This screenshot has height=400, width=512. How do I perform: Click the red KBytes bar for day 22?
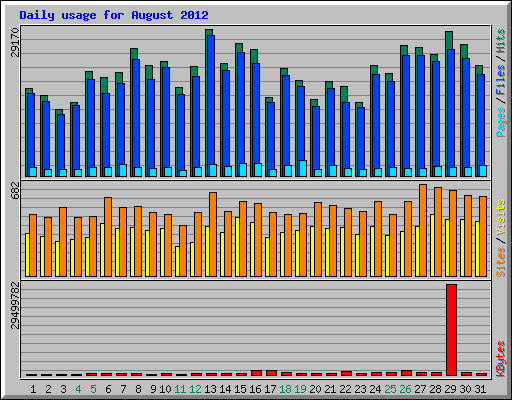coord(346,374)
